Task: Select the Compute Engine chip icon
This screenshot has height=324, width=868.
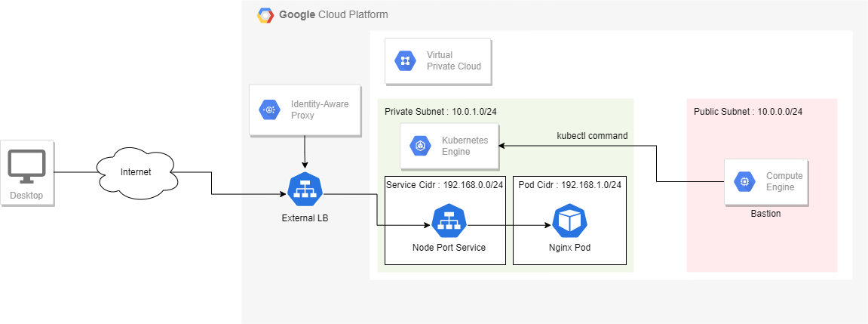Action: coord(744,181)
